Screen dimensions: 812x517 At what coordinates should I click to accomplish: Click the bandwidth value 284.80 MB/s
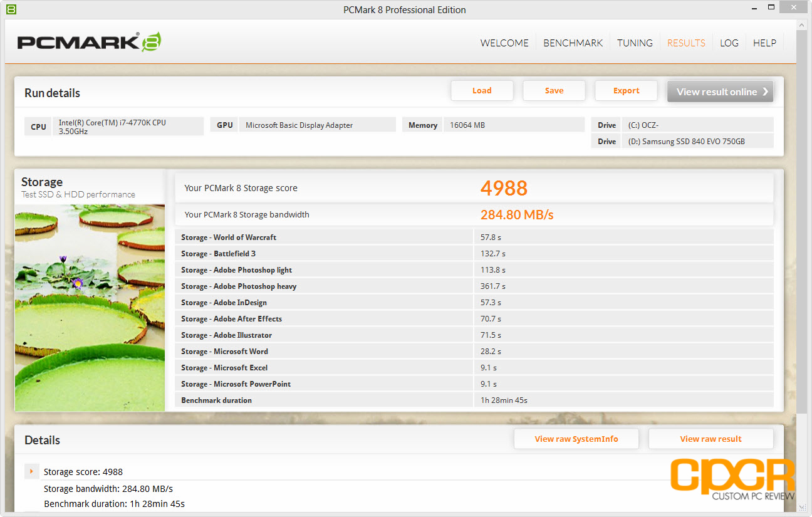coord(517,215)
